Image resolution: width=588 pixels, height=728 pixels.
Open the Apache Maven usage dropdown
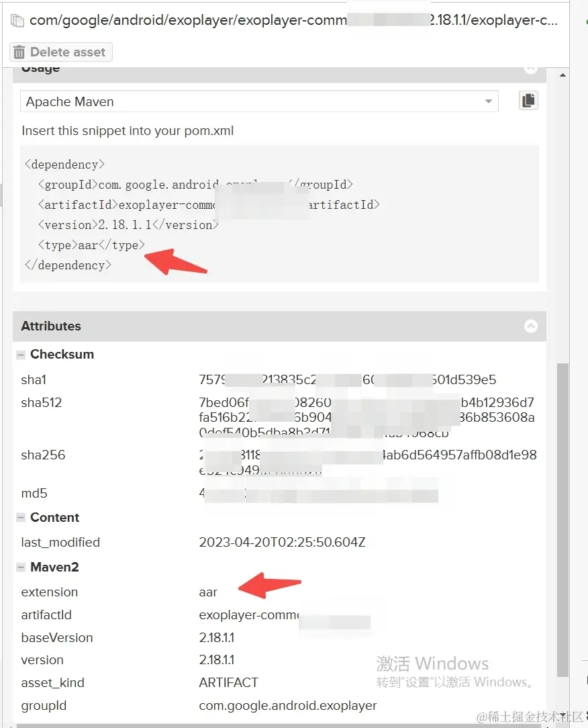pyautogui.click(x=259, y=101)
